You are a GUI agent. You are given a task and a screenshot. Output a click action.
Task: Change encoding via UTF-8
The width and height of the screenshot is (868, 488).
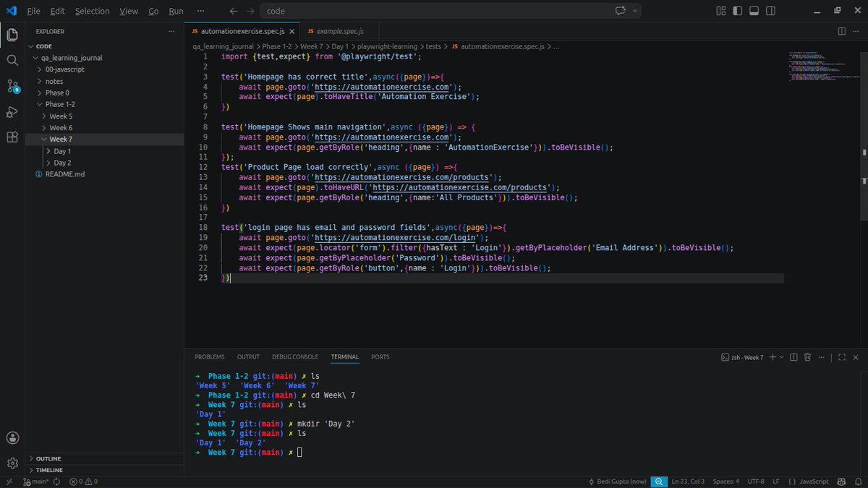coord(756,481)
